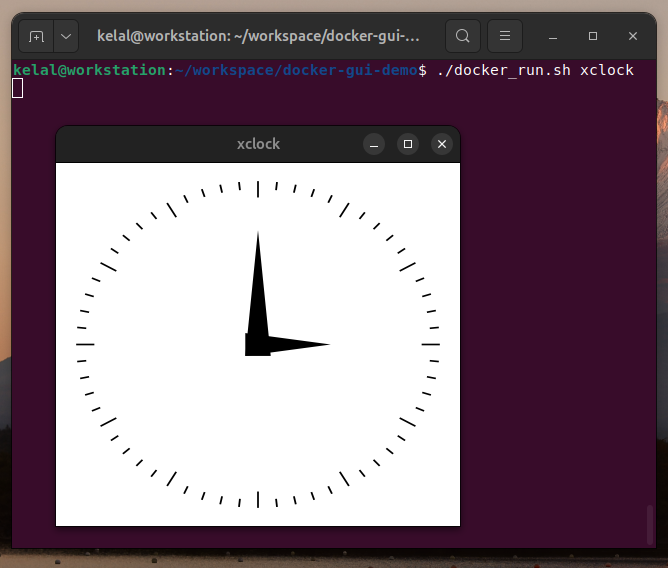668x568 pixels.
Task: Click the clock's hour hand pointing right
Action: tap(300, 345)
